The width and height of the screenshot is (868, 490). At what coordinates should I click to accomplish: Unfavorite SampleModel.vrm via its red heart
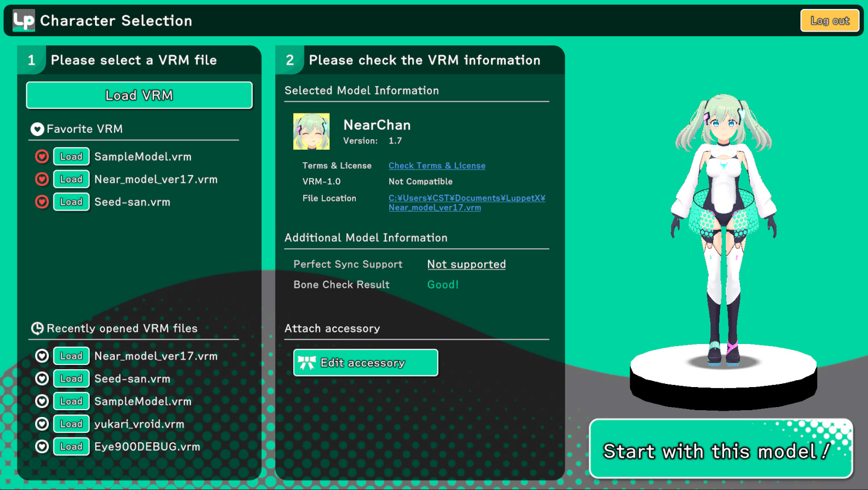click(42, 157)
